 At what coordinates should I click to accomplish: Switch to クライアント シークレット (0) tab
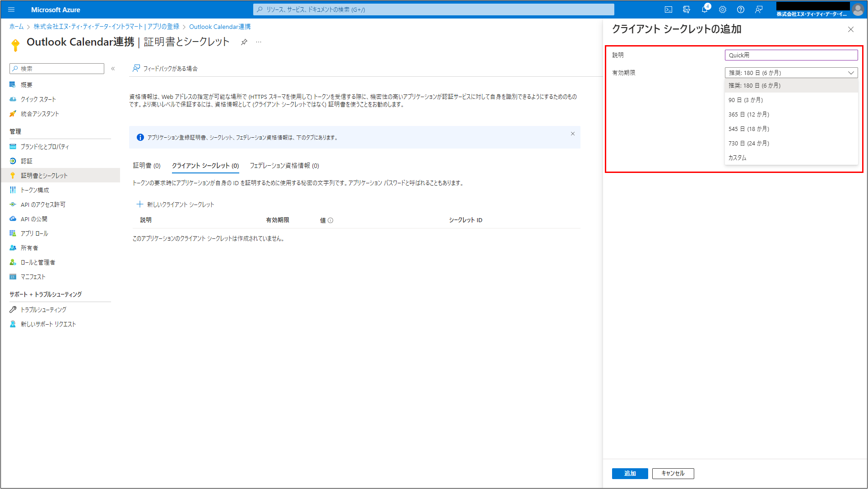coord(205,166)
